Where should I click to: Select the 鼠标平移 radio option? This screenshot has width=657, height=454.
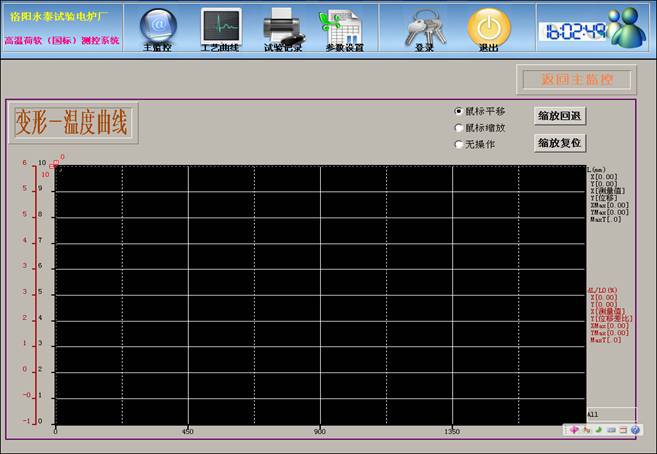pyautogui.click(x=459, y=111)
